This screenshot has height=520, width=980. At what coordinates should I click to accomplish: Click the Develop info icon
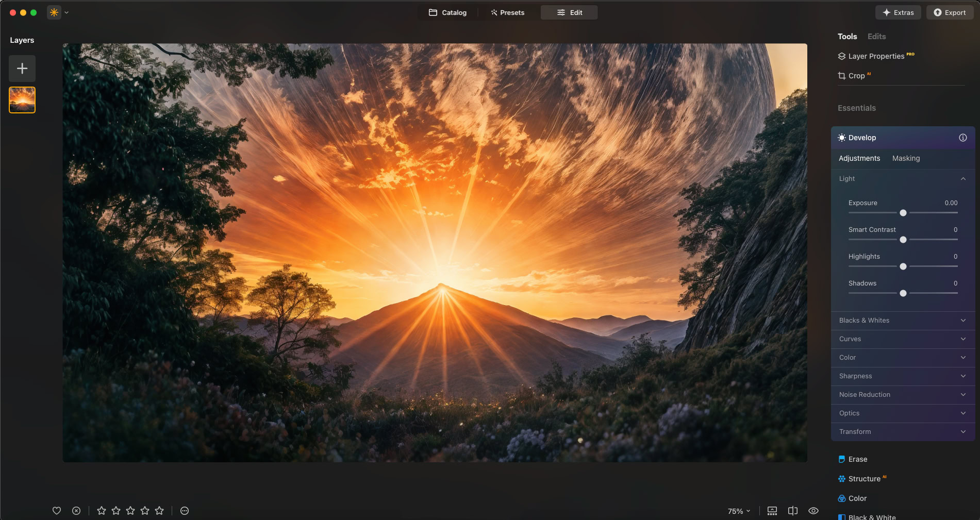click(962, 138)
